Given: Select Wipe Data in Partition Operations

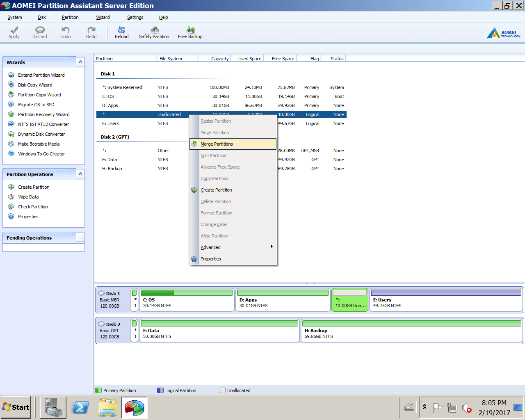Looking at the screenshot, I should [x=28, y=197].
